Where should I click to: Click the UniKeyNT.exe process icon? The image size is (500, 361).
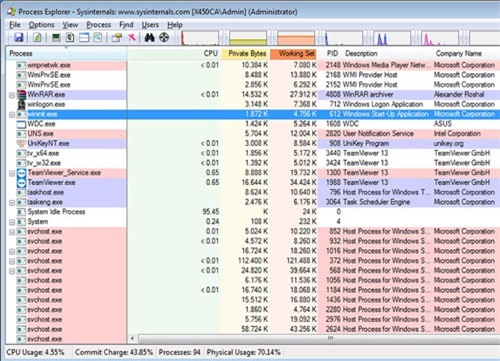tap(21, 144)
